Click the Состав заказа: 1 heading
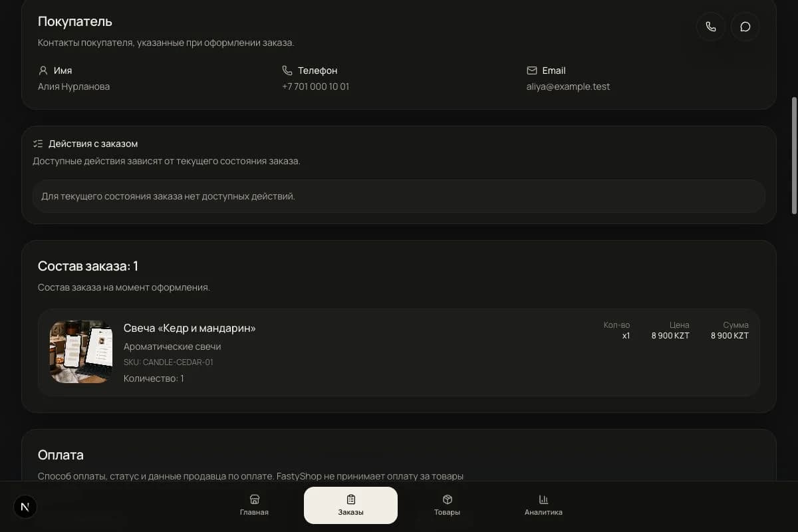This screenshot has width=798, height=532. (x=88, y=266)
